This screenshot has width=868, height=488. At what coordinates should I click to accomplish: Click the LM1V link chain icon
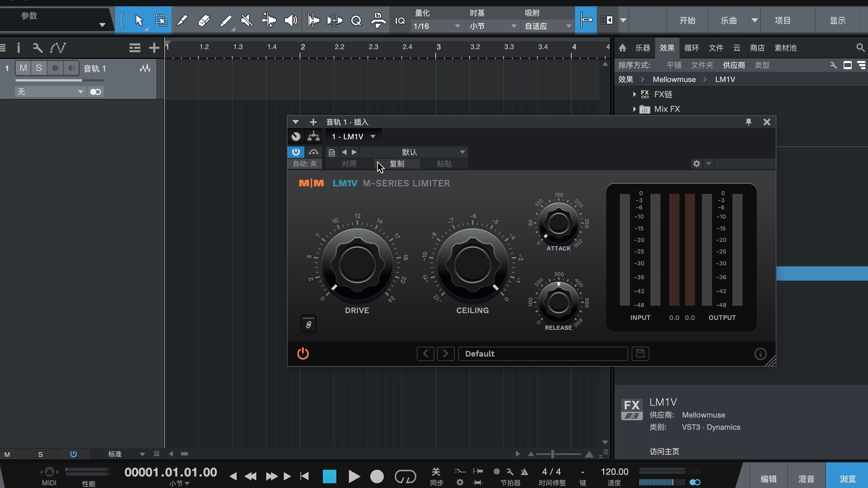[x=309, y=324]
